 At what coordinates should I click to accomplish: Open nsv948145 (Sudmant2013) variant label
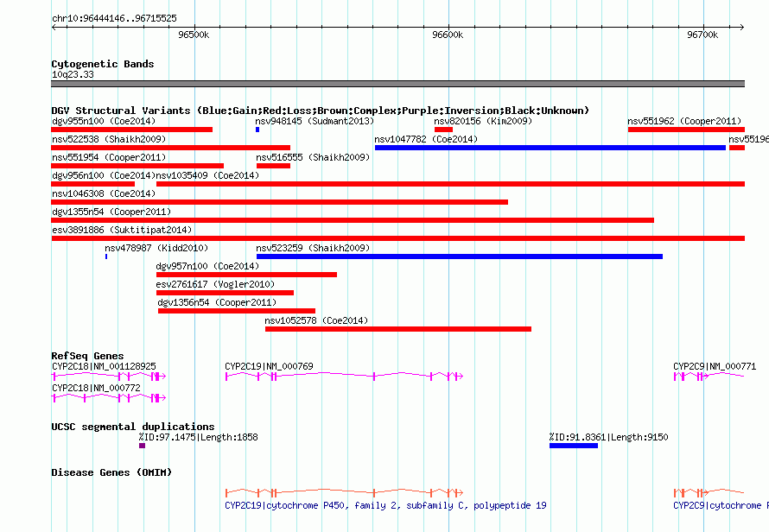315,121
